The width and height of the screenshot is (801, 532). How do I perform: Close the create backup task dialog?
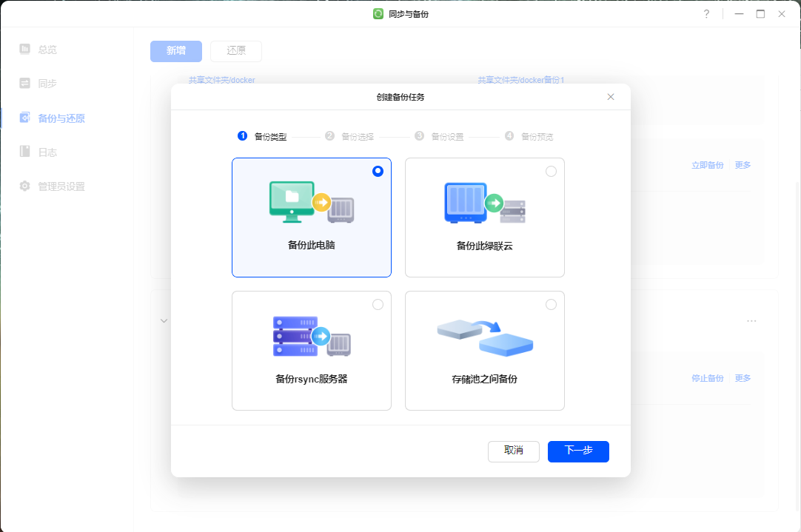click(x=611, y=97)
